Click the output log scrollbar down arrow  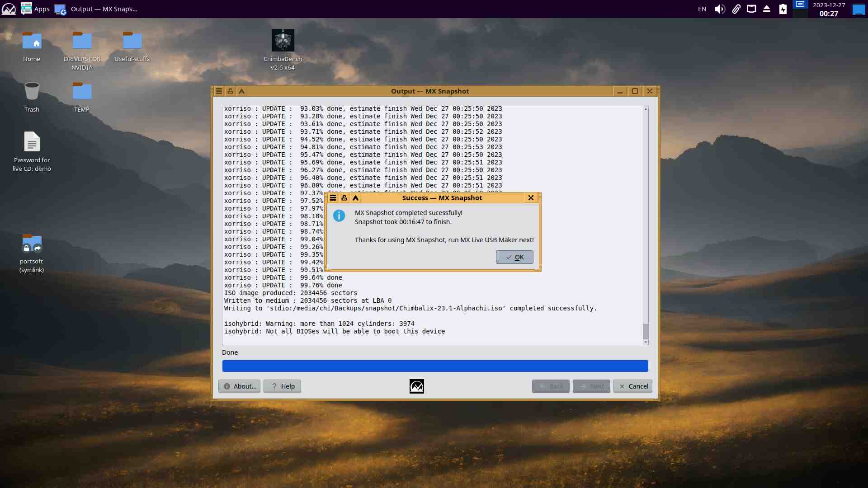coord(646,343)
